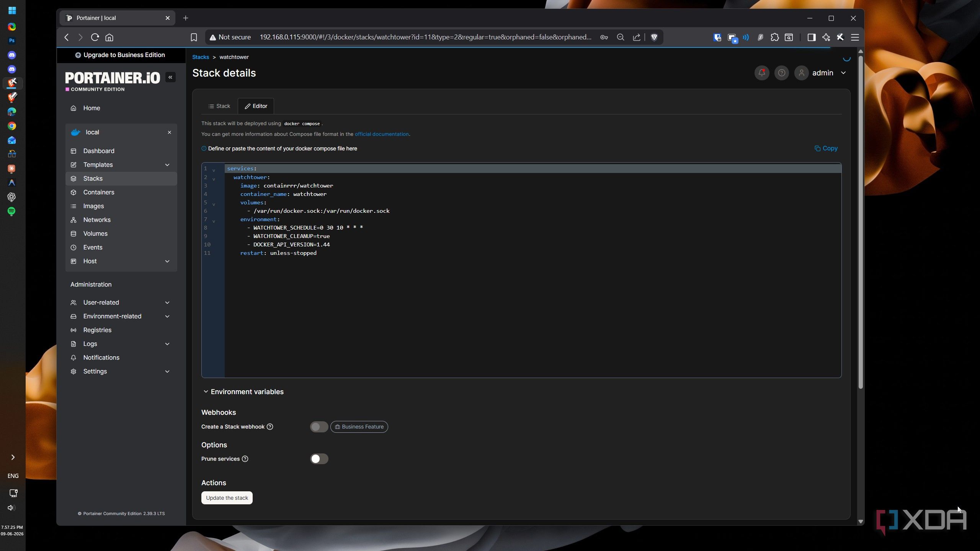Select the Editor tab
The height and width of the screenshot is (551, 980).
256,106
